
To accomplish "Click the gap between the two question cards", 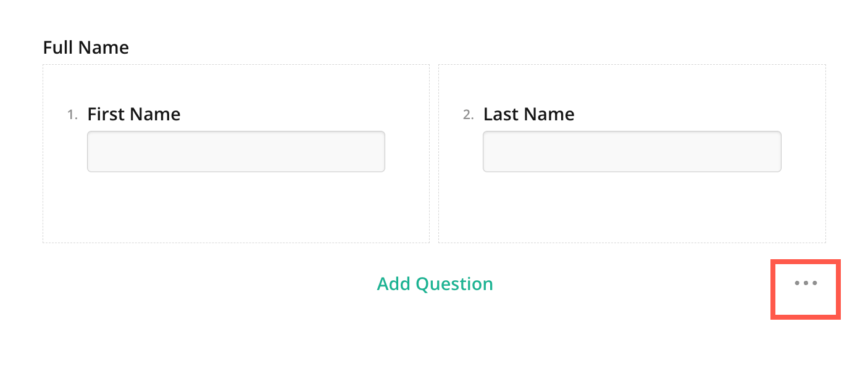I will click(434, 154).
